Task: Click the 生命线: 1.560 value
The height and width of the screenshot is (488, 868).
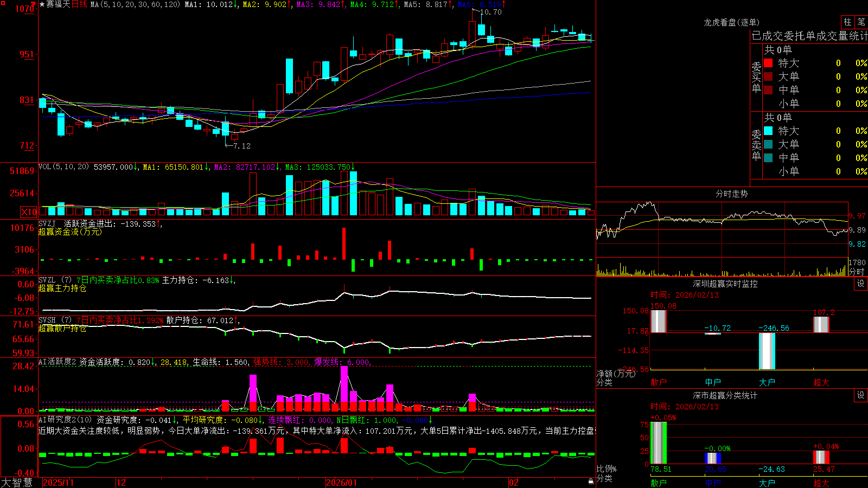Action: [221, 362]
